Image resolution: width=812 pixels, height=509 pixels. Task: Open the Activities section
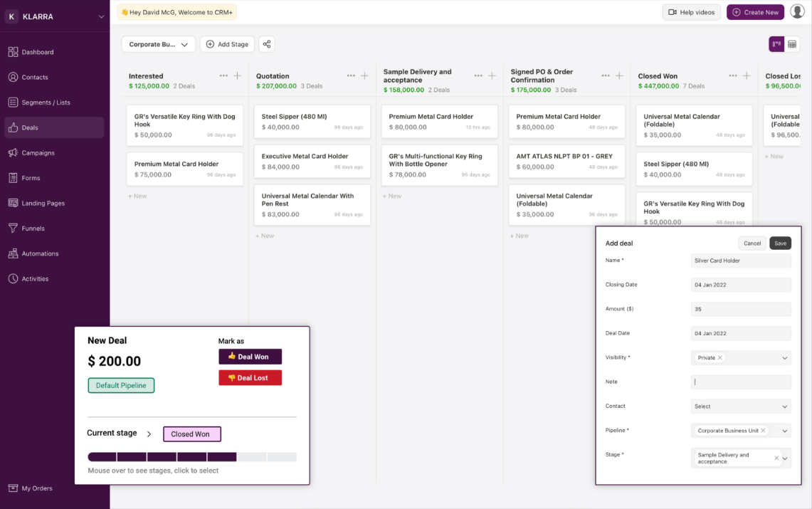coord(35,278)
